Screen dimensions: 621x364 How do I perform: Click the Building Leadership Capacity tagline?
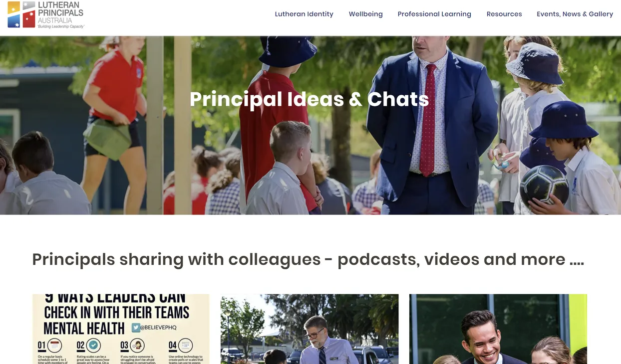click(61, 26)
